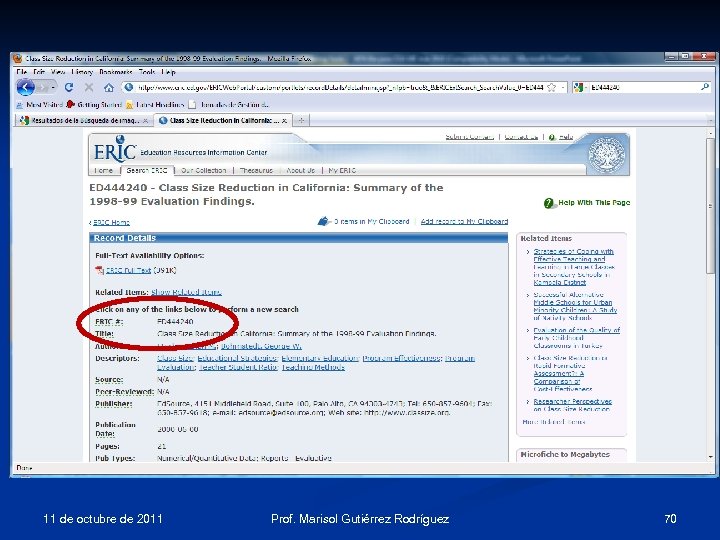Switch to the Resultados de la búsqueda tab

[x=83, y=121]
